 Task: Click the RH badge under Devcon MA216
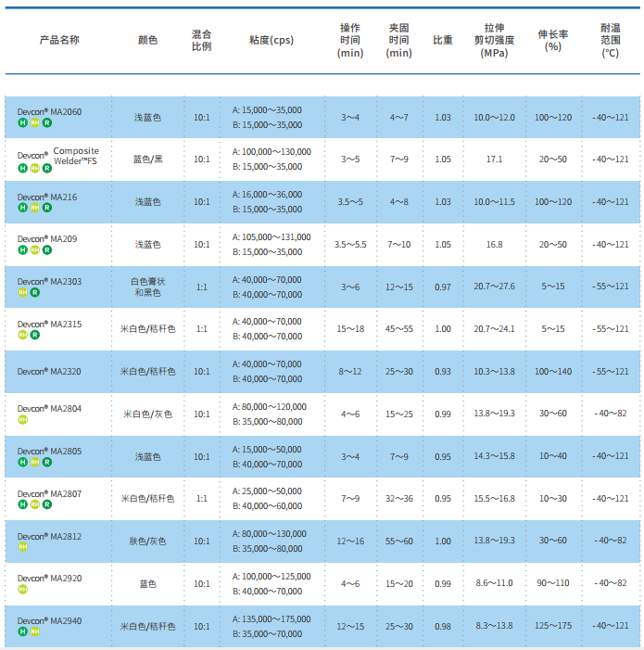pos(35,208)
